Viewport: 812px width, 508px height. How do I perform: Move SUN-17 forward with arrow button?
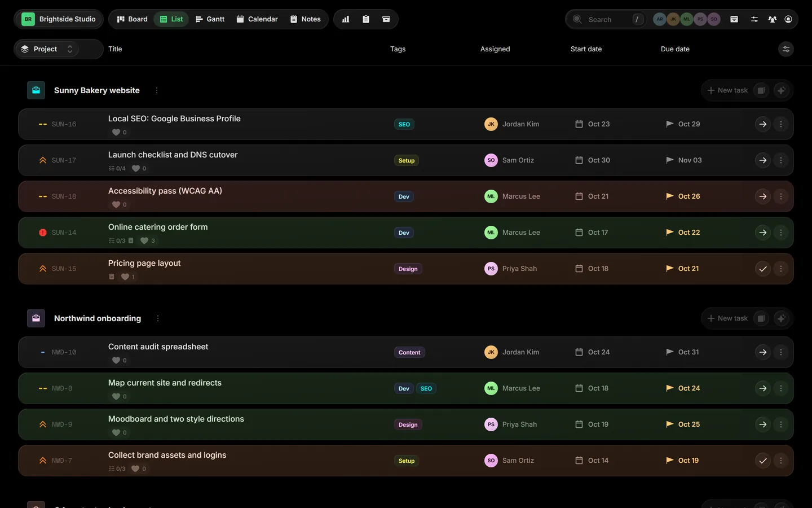[763, 160]
